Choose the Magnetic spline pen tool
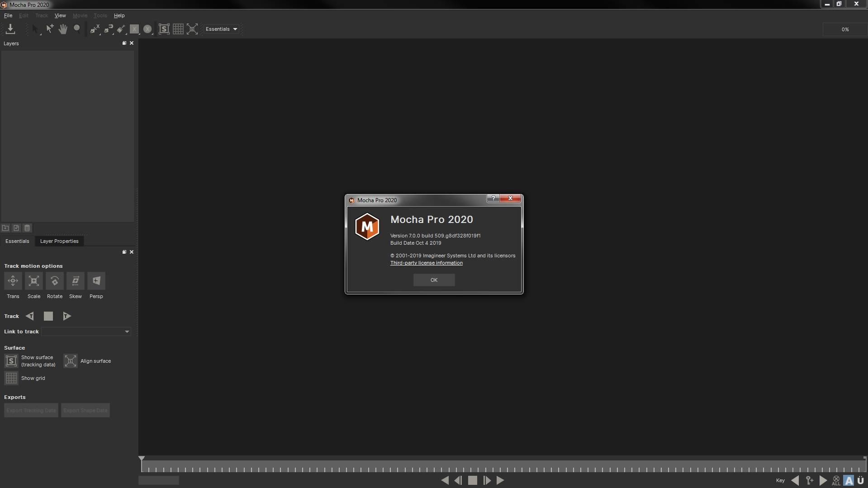 (108, 29)
